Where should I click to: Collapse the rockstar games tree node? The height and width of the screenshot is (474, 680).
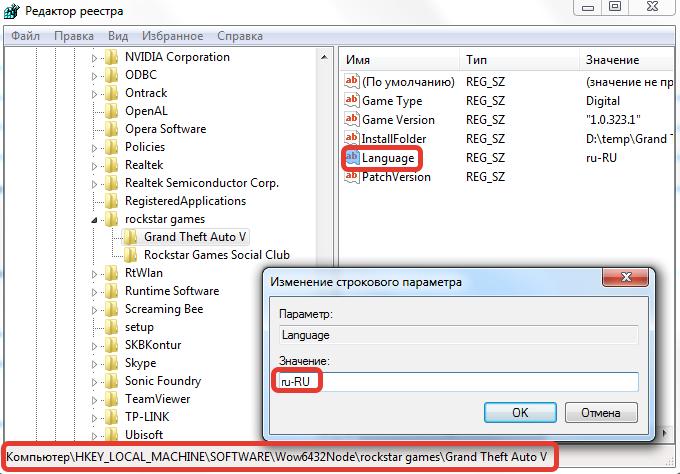[96, 219]
